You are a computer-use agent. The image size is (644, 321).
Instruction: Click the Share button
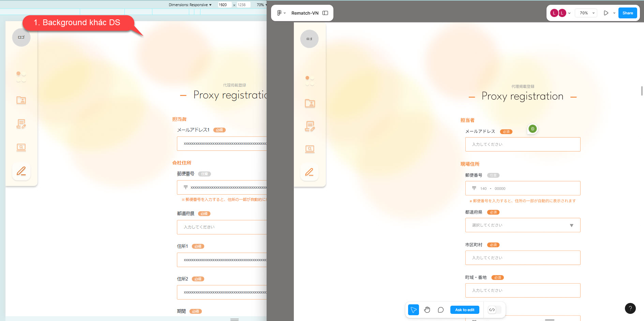pos(627,13)
